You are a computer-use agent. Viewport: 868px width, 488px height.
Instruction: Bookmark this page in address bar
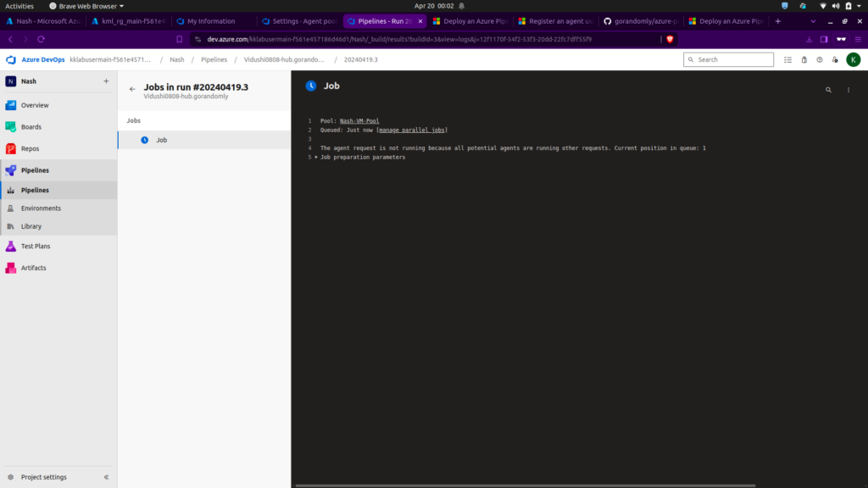pos(180,39)
